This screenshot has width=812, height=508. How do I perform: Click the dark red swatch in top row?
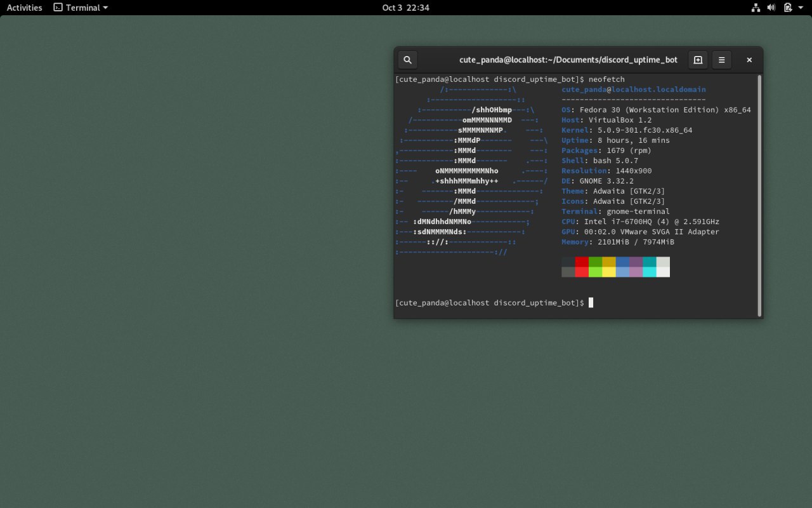click(x=582, y=262)
